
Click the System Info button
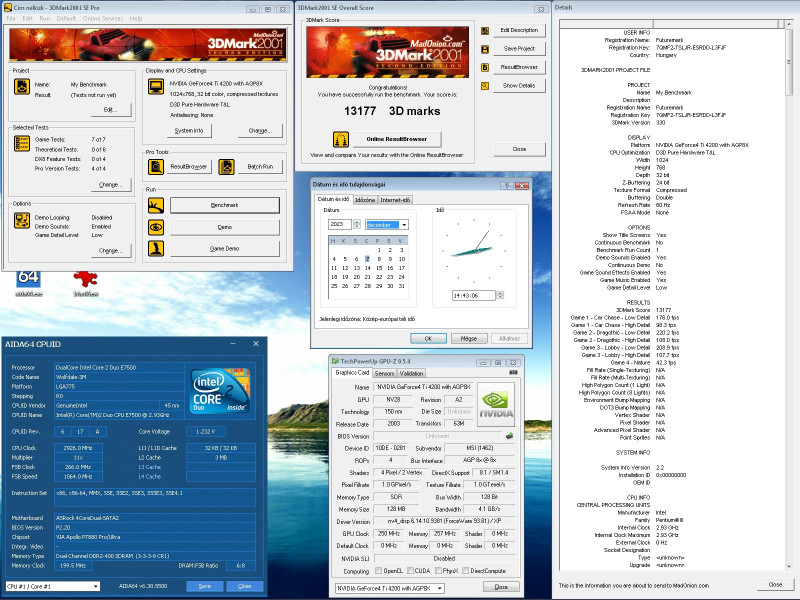[189, 131]
